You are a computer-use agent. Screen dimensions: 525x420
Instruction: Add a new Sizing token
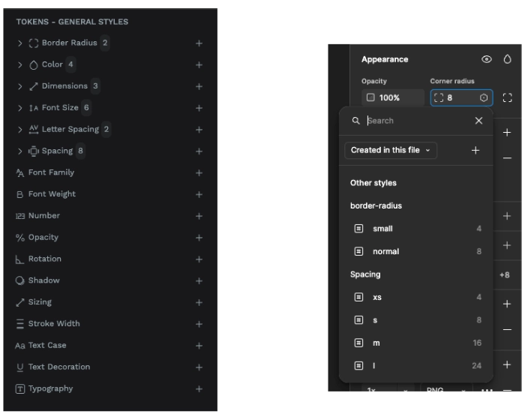tap(199, 302)
